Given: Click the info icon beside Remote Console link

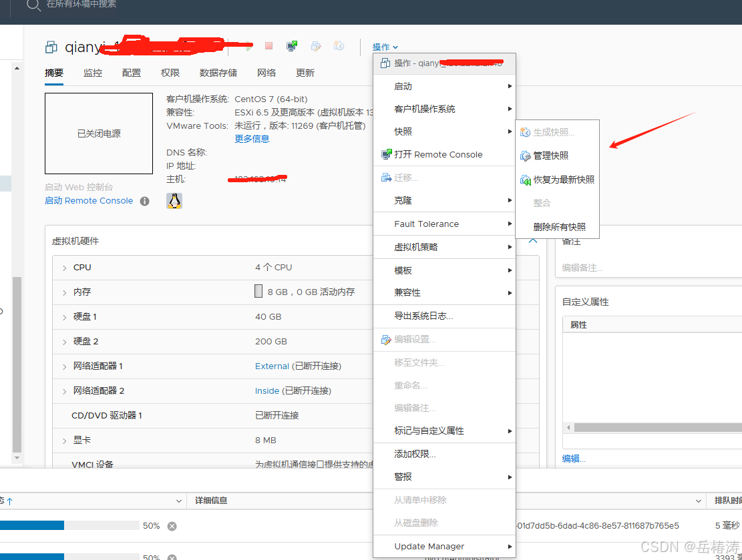Looking at the screenshot, I should pyautogui.click(x=145, y=201).
